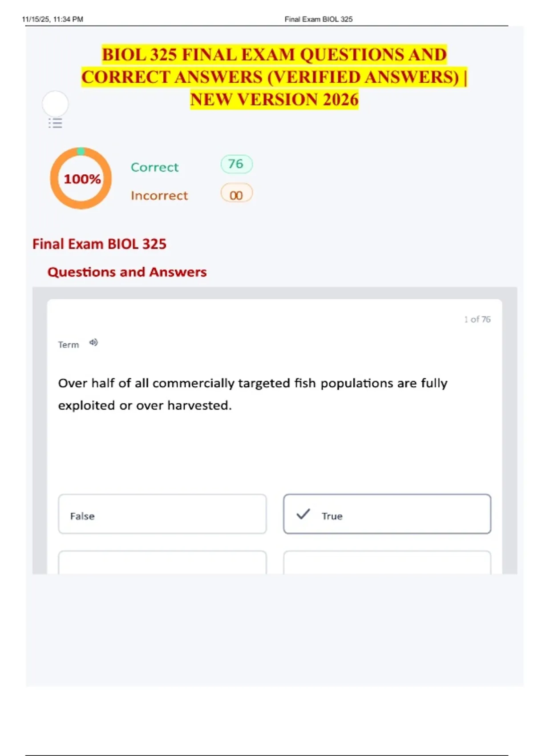Click the 11/15/25 timestamp in page header
Viewport: 534px width, 756px height.
pyautogui.click(x=53, y=19)
